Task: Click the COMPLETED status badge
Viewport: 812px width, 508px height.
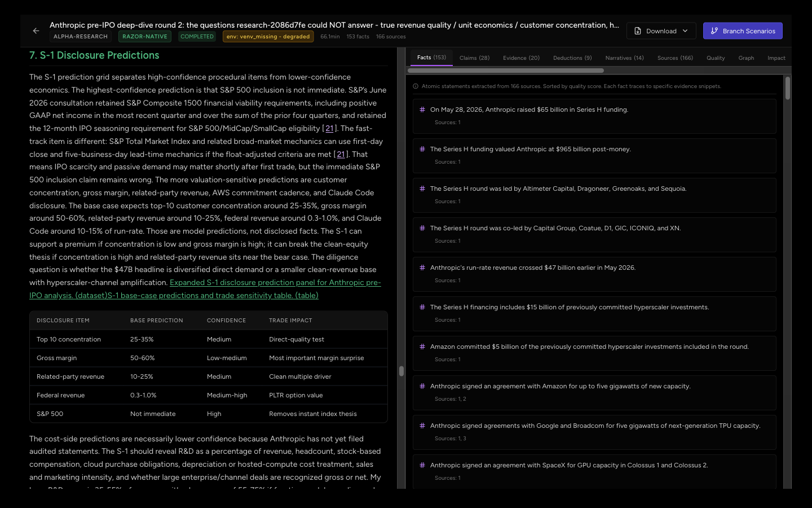Action: 197,37
